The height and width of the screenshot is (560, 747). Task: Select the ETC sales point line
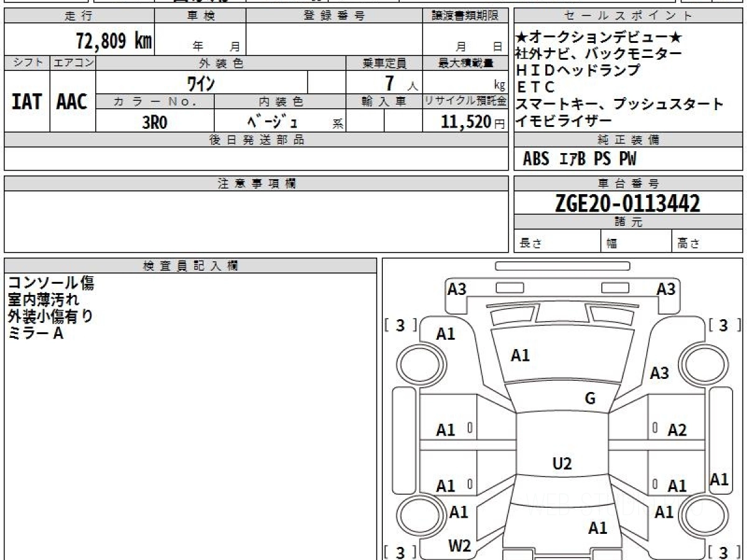coord(536,87)
